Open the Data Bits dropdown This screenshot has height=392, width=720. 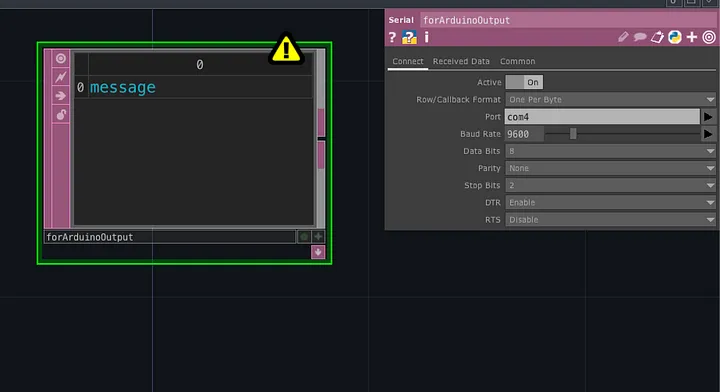click(610, 151)
